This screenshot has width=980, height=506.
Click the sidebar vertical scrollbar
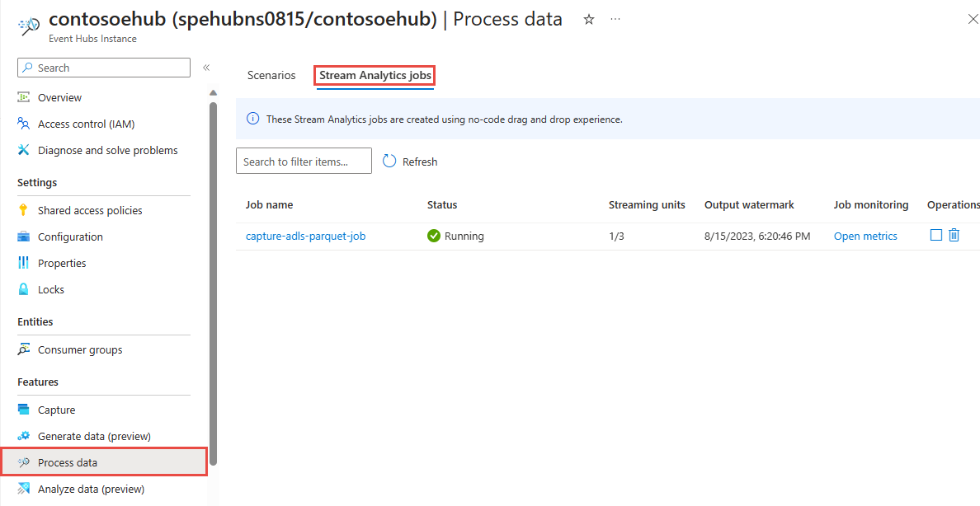click(213, 283)
